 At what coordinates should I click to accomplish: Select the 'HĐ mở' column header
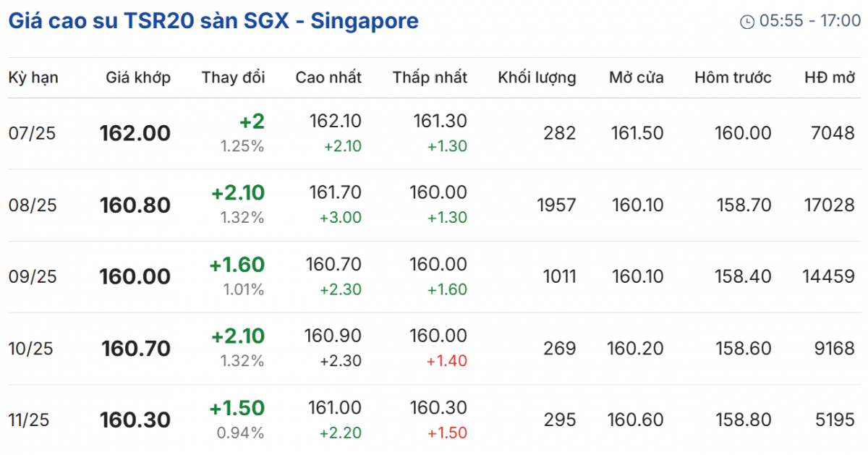tap(829, 77)
